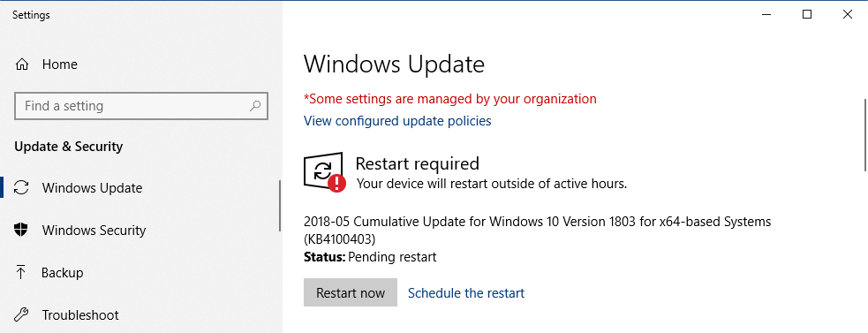
Task: Click the search magnifier icon
Action: point(255,105)
